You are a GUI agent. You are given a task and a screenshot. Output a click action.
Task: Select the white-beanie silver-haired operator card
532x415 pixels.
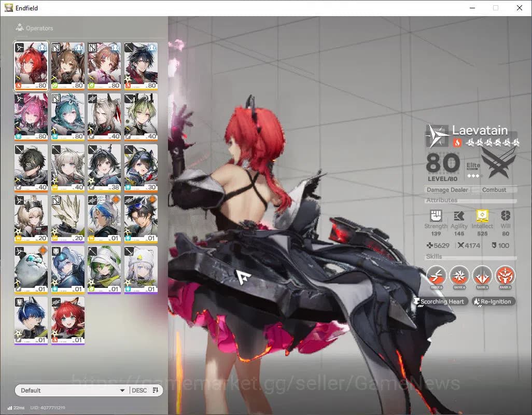[x=141, y=269]
